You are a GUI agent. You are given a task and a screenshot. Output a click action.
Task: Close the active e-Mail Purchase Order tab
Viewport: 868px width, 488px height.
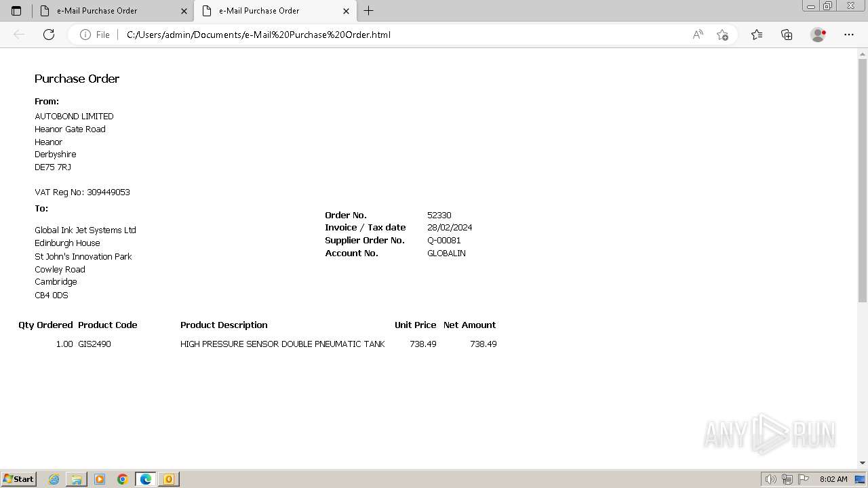pyautogui.click(x=346, y=11)
